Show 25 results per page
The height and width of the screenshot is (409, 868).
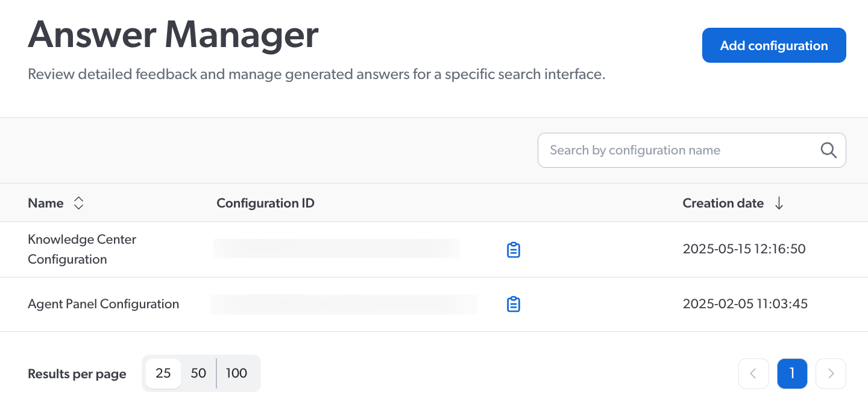(163, 373)
